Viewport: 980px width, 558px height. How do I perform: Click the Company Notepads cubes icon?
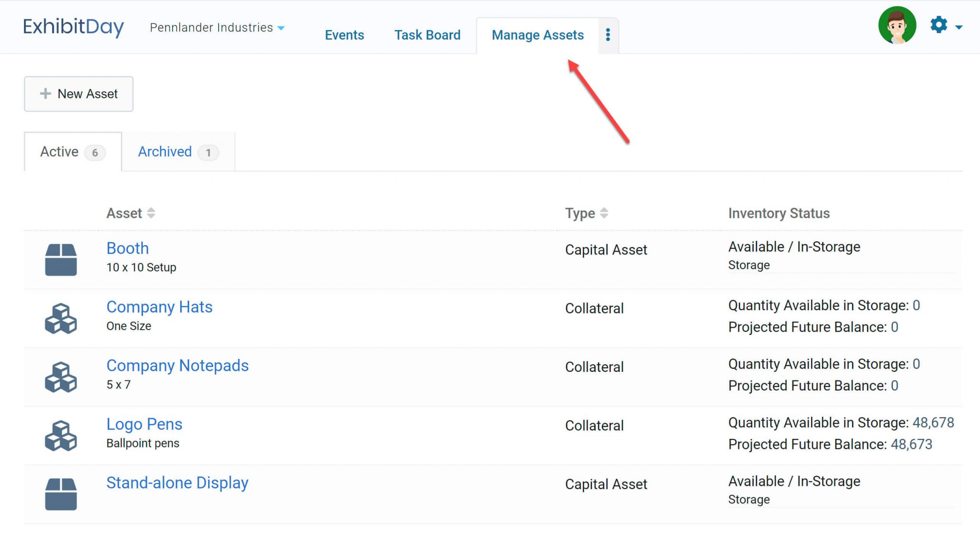[61, 377]
